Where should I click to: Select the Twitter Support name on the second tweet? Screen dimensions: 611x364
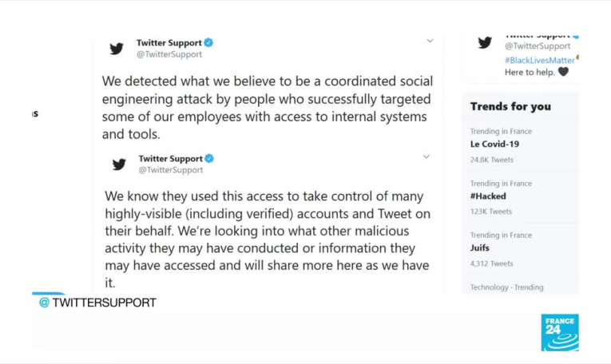[170, 158]
